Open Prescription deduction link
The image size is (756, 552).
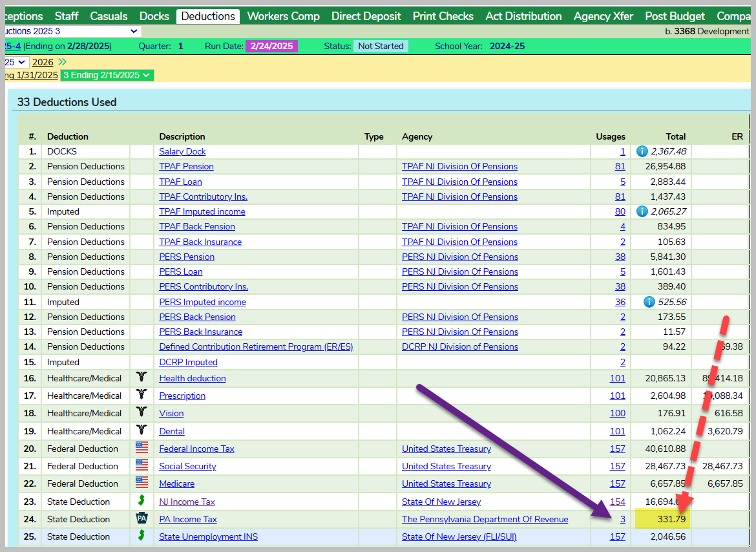click(182, 396)
